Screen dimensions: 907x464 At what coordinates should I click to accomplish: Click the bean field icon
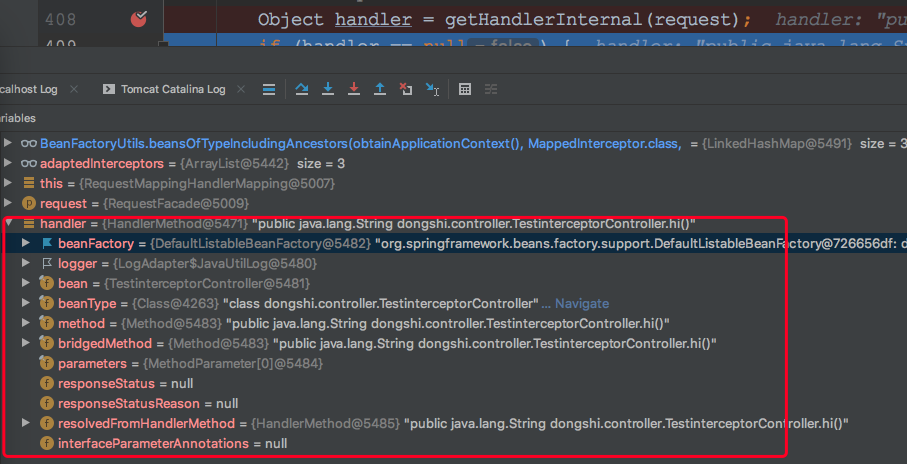click(46, 283)
